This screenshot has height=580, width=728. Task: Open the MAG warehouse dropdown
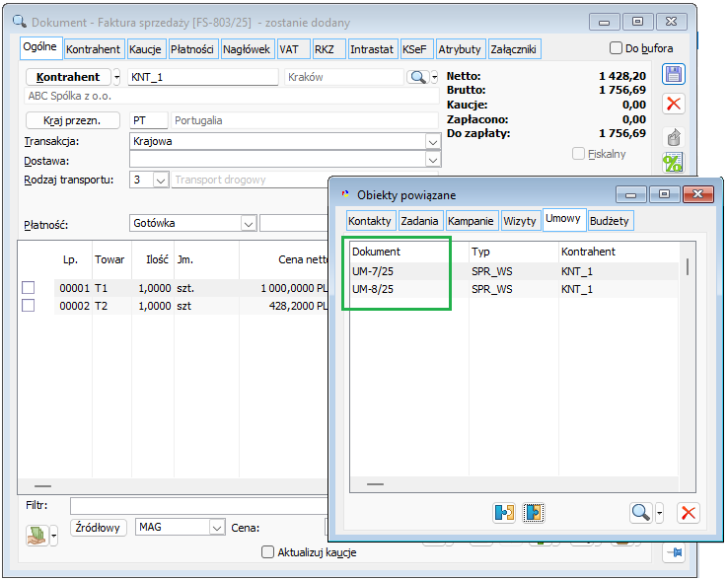click(x=216, y=528)
